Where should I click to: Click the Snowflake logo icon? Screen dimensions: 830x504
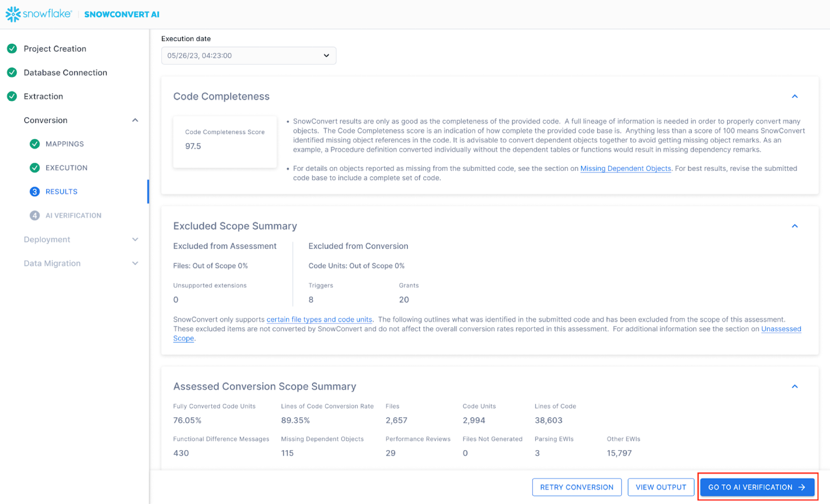coord(13,14)
